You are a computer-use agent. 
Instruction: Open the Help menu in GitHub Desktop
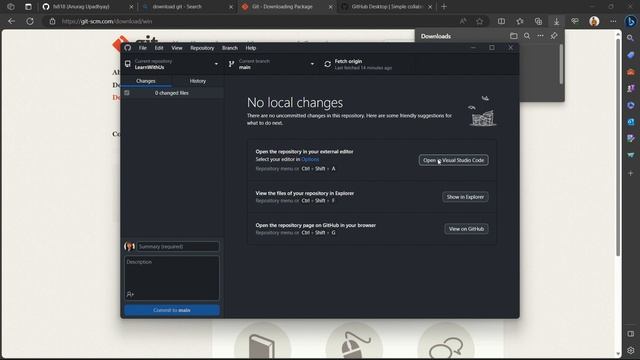(x=251, y=48)
